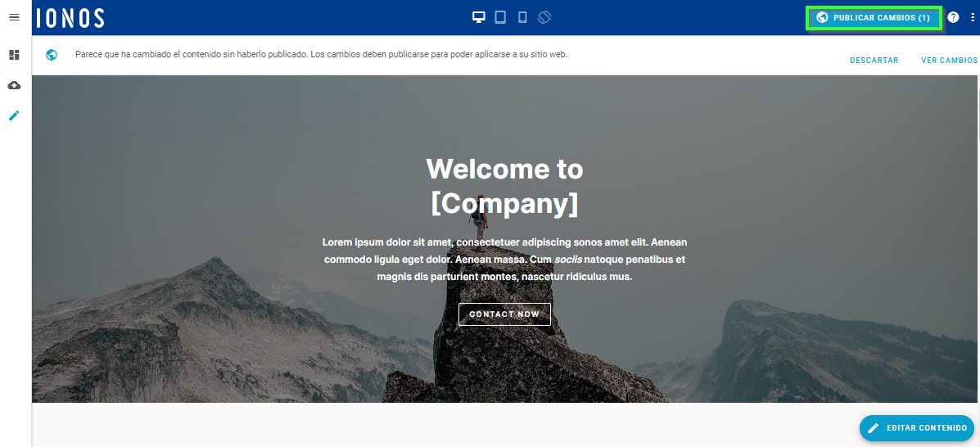Expand the three-dot more options menu
980x447 pixels.
pyautogui.click(x=973, y=17)
